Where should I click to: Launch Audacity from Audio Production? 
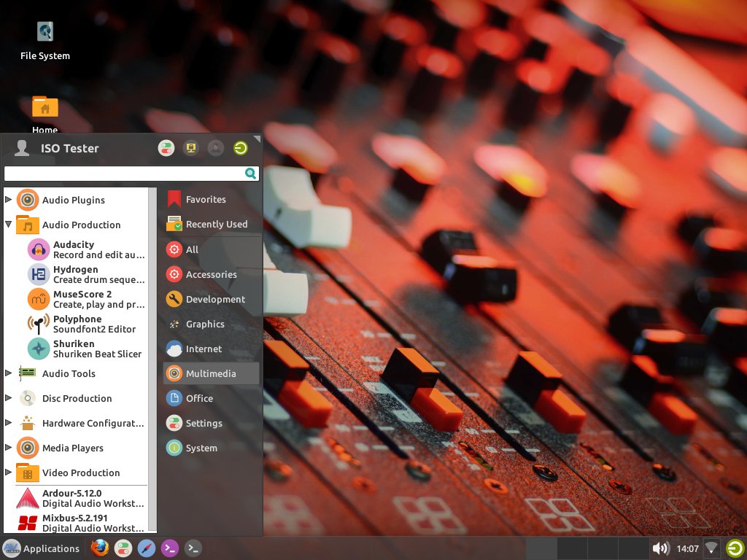pyautogui.click(x=39, y=249)
